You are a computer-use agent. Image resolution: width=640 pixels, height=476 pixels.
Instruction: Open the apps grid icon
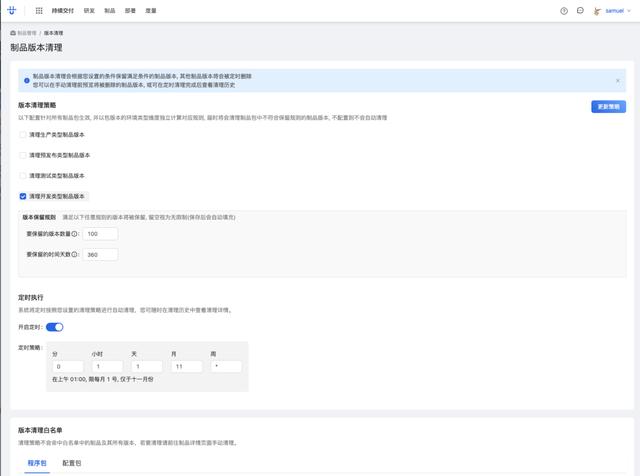click(39, 11)
